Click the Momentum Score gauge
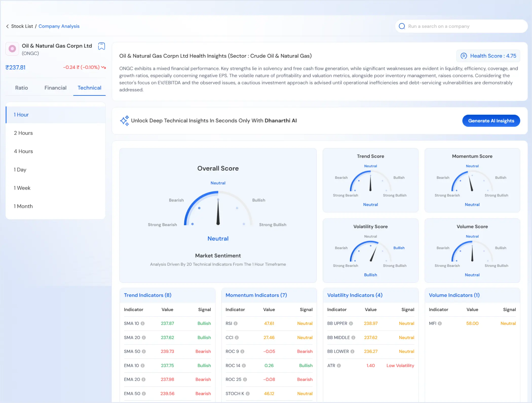Viewport: 532px width, 403px height. coord(472,181)
